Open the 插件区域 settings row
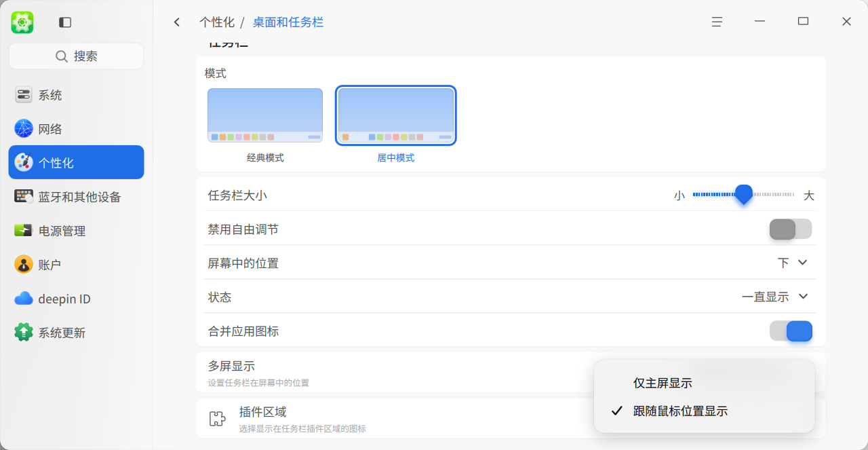868x450 pixels. [x=511, y=419]
